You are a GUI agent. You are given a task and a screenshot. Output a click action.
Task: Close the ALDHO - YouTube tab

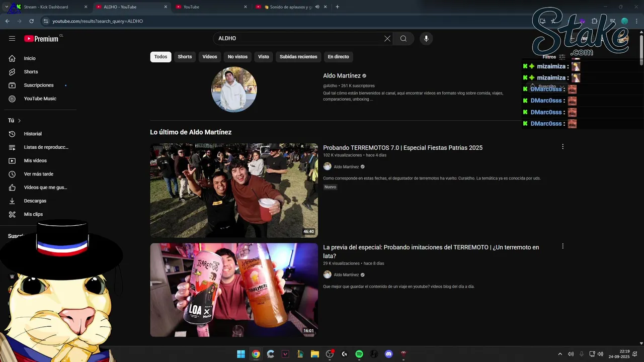point(166,7)
